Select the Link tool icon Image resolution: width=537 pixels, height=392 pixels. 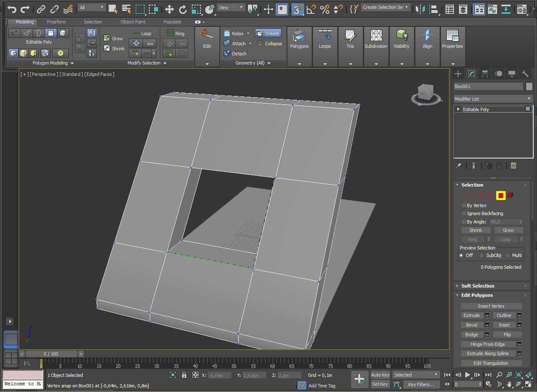pos(41,9)
